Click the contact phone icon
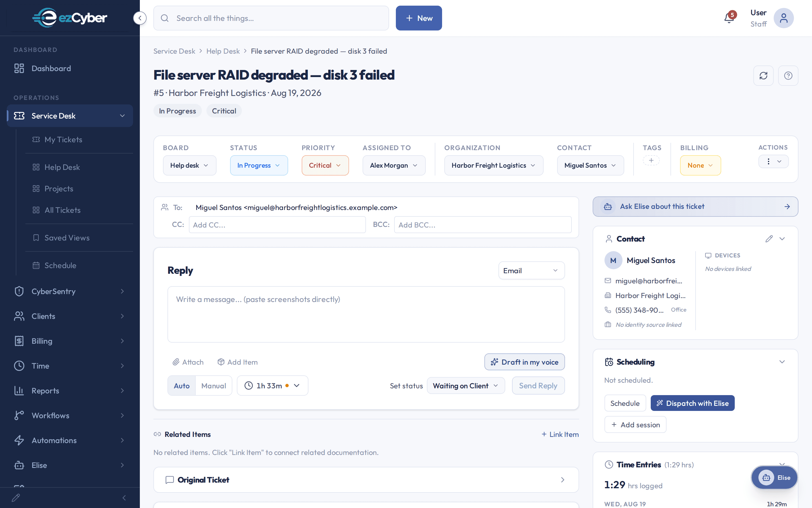Image resolution: width=812 pixels, height=508 pixels. pos(608,310)
